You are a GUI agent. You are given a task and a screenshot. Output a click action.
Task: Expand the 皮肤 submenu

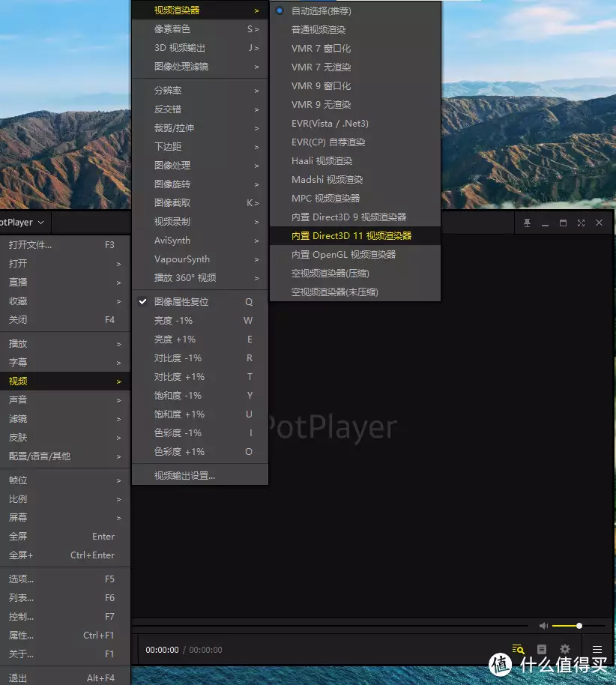(65, 437)
